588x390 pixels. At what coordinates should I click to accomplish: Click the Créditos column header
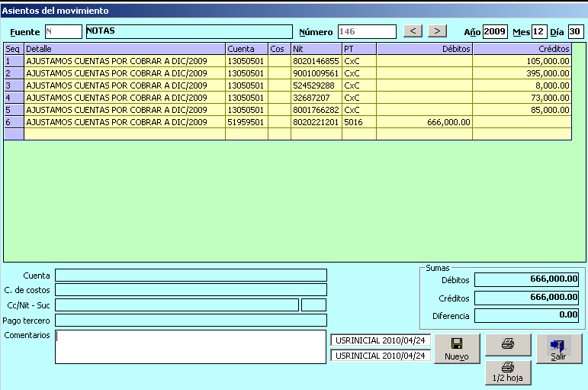[x=522, y=49]
